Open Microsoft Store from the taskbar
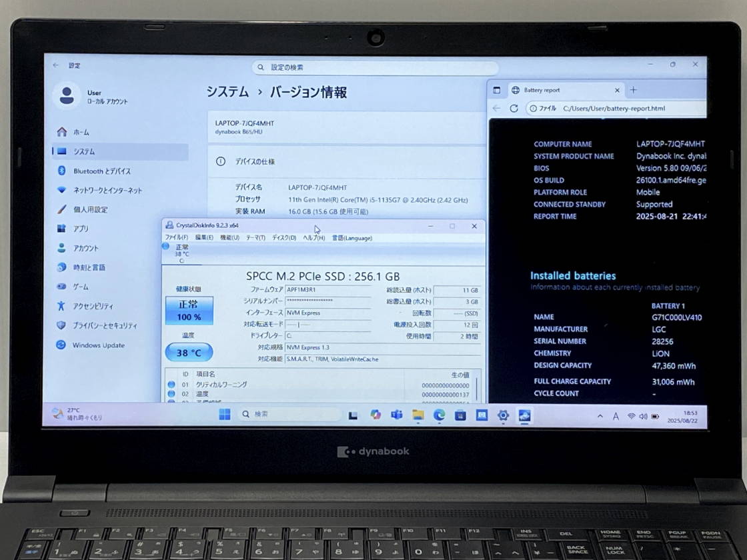 point(460,415)
